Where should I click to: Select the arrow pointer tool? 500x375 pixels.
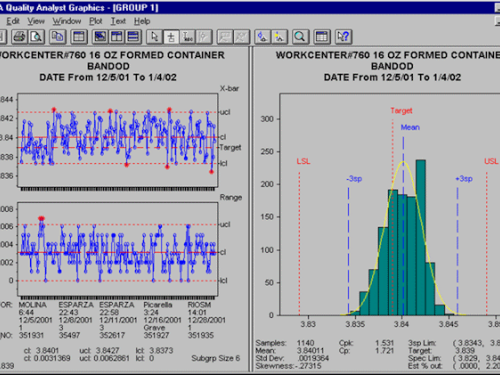click(x=154, y=37)
